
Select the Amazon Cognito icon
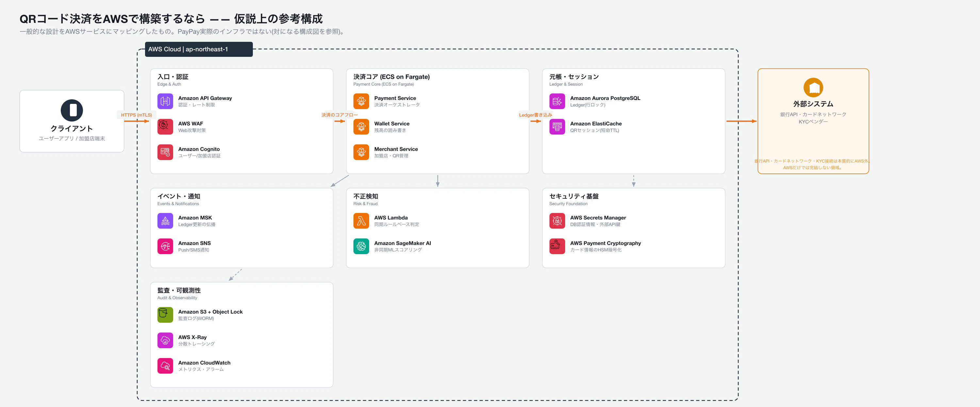pos(165,152)
